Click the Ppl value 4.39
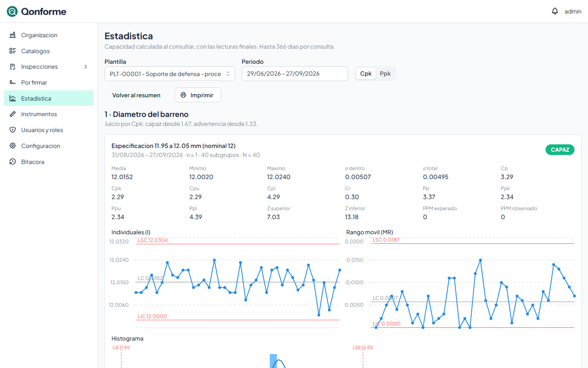This screenshot has height=368, width=588. (196, 217)
